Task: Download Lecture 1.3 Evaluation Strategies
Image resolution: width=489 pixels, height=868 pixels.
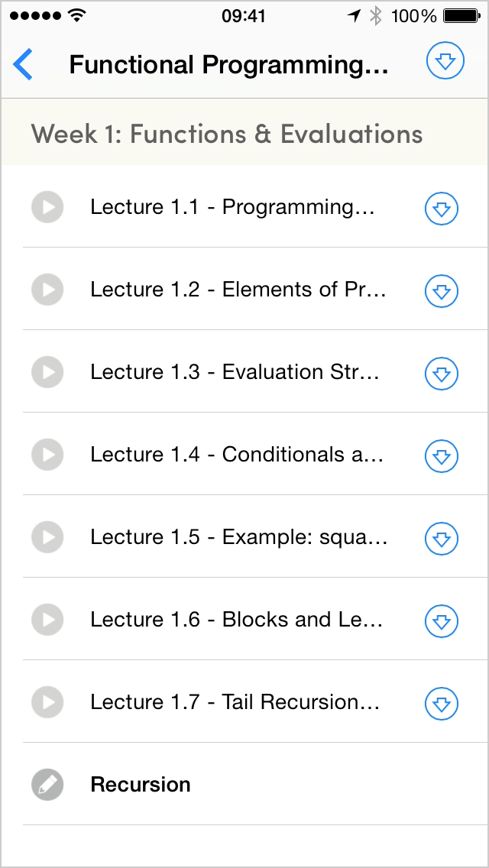Action: click(441, 373)
